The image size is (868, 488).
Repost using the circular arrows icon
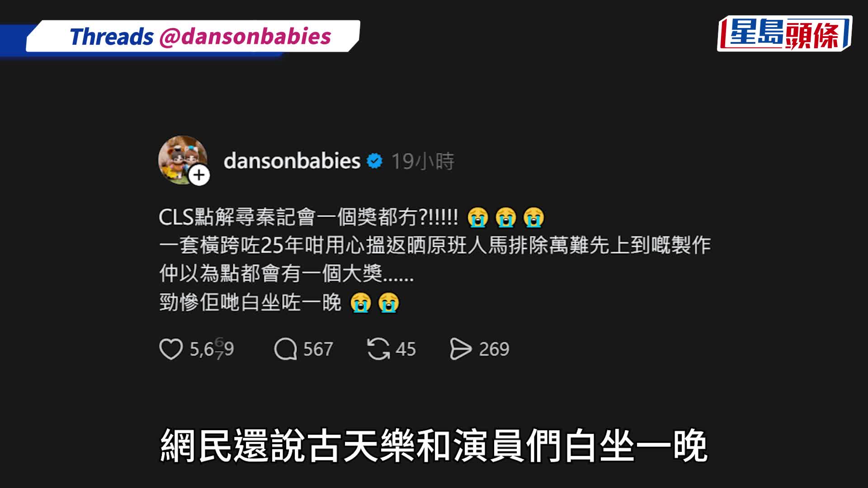coord(378,349)
